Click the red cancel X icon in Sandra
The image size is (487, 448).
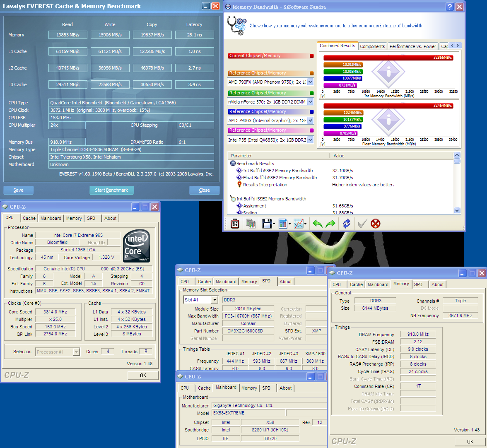tap(375, 224)
